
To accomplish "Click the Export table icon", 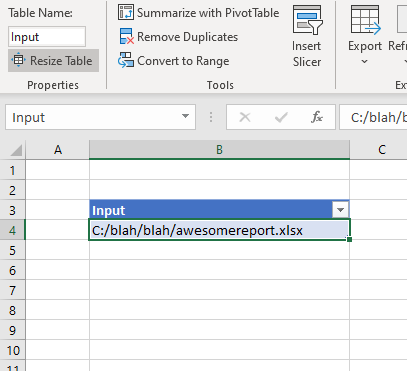I will pyautogui.click(x=365, y=20).
